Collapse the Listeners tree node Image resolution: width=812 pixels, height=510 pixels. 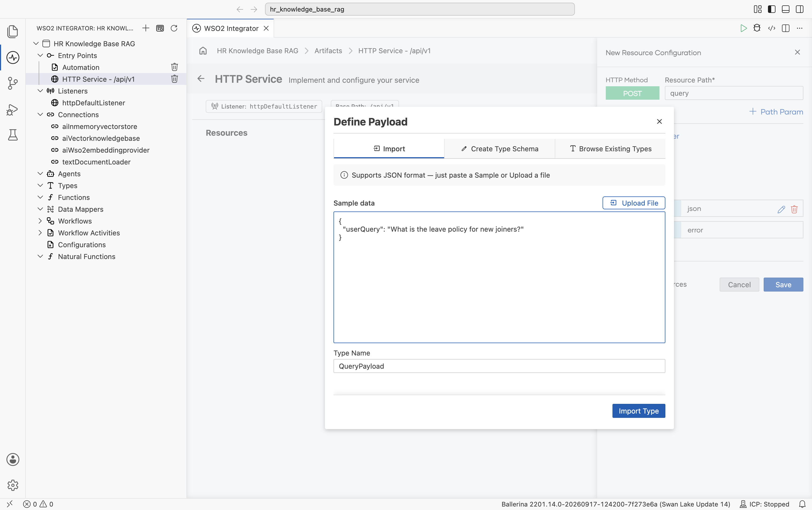coord(40,91)
